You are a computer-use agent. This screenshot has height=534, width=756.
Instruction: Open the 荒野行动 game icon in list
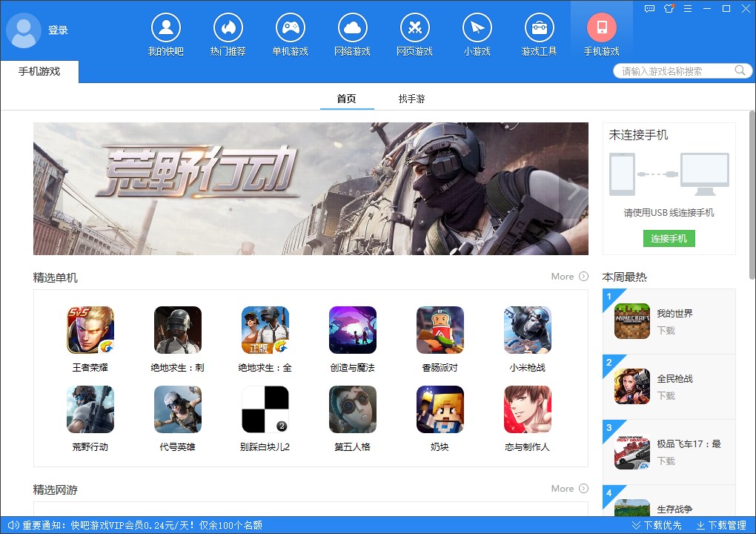tap(90, 409)
